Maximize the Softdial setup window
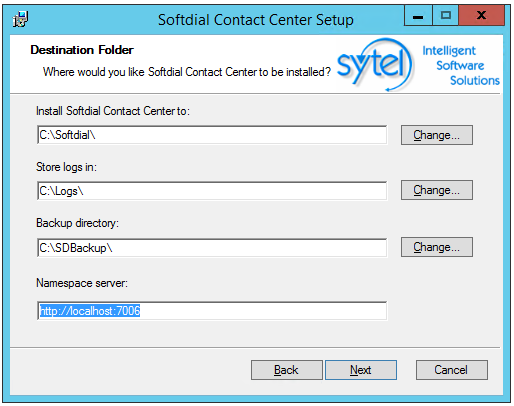This screenshot has height=406, width=514. coord(446,15)
